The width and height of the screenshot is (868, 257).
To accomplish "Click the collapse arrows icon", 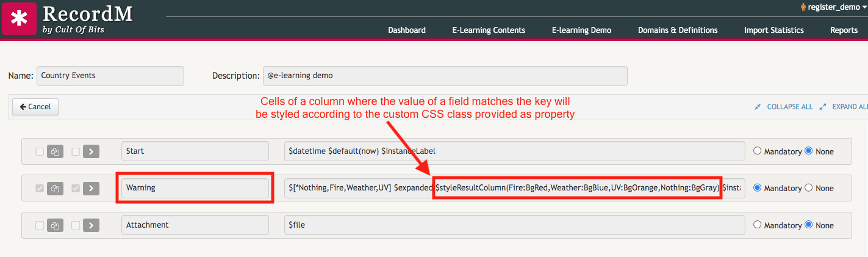I will [x=758, y=107].
